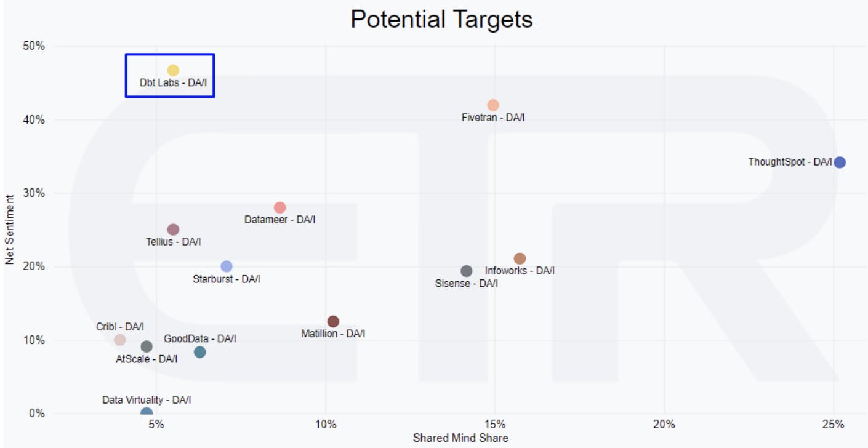Click the Starburst light blue data point
868x448 pixels.
click(227, 266)
